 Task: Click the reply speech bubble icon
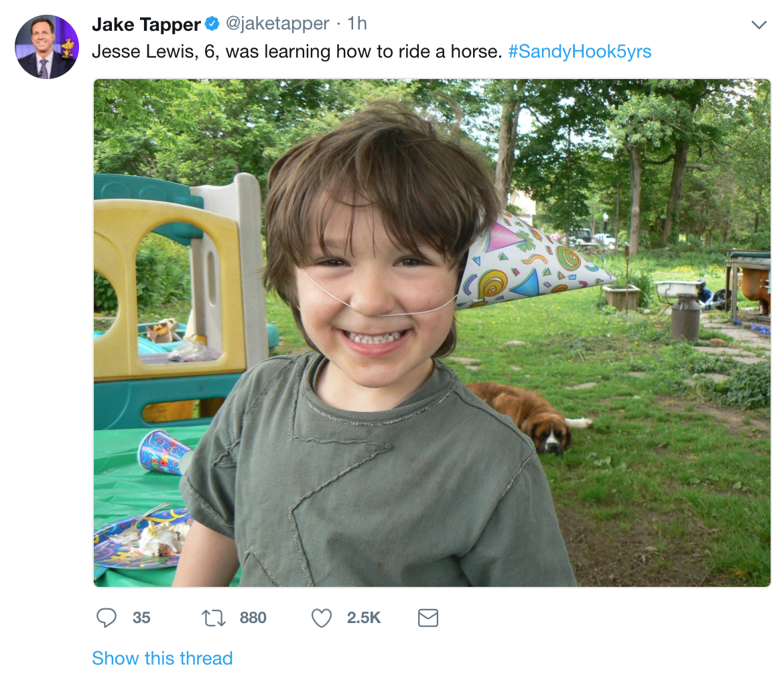click(x=106, y=617)
